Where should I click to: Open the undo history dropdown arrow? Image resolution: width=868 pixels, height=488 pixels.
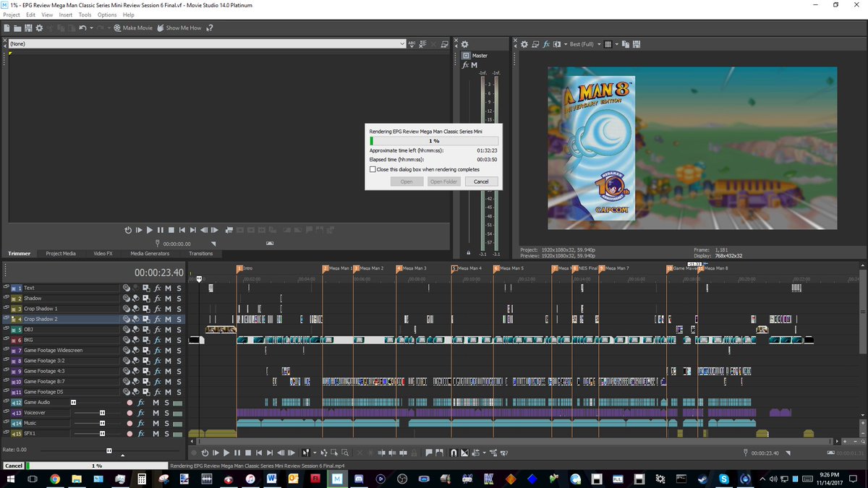pos(90,27)
